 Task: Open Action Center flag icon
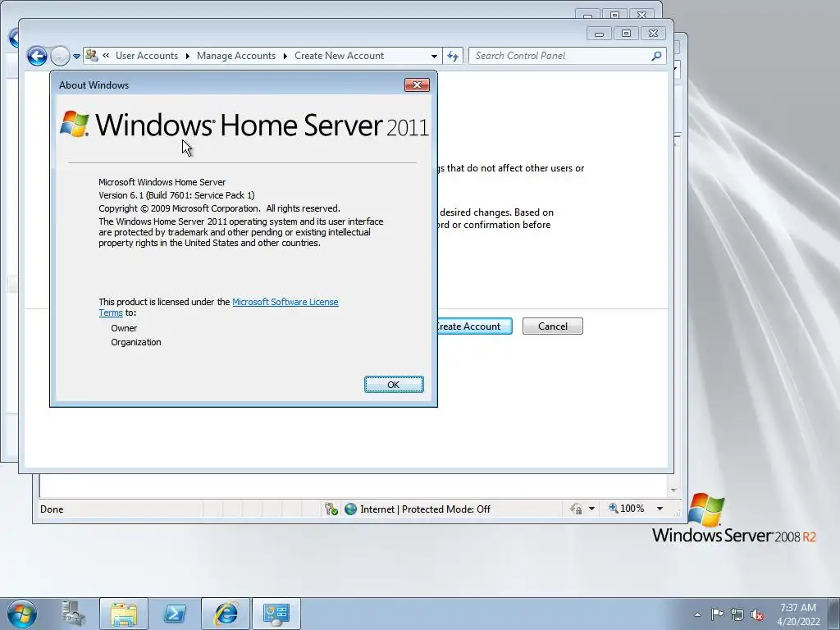coord(717,614)
